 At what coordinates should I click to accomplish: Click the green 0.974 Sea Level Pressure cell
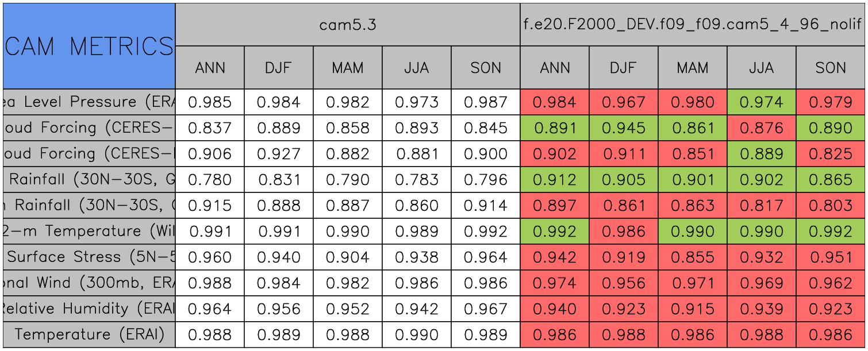(x=762, y=102)
